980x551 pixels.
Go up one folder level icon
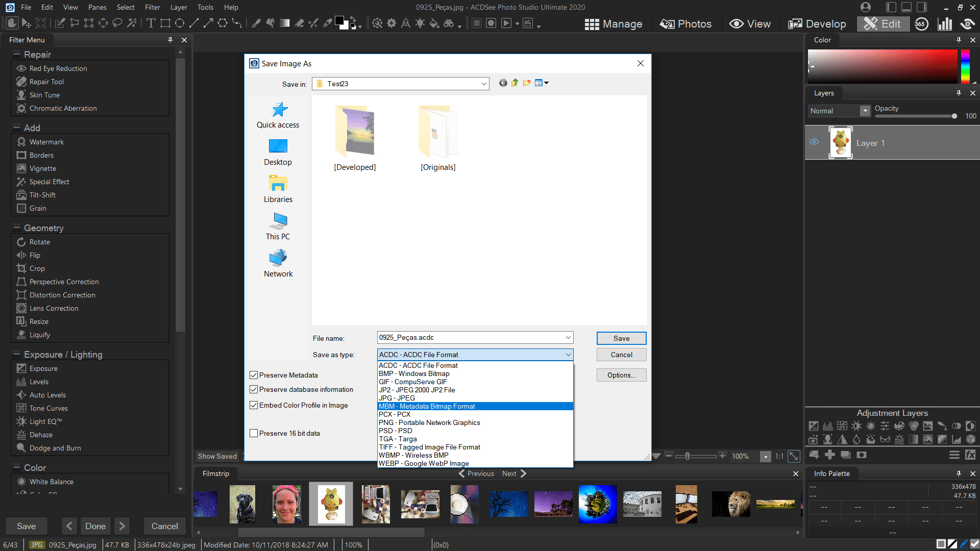(x=515, y=83)
